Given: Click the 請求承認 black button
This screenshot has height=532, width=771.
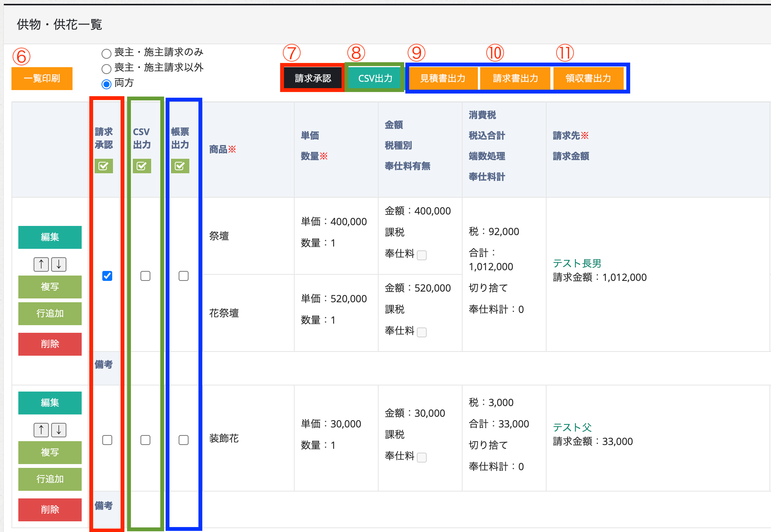Looking at the screenshot, I should click(313, 78).
